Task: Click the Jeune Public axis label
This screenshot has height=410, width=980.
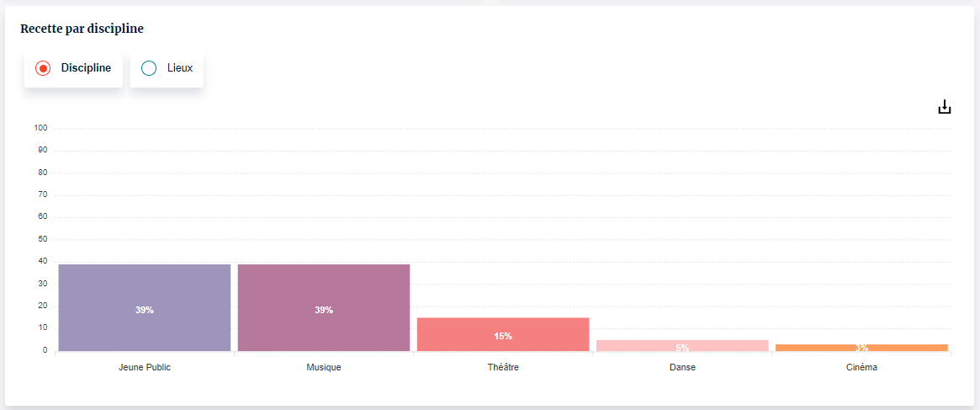Action: point(145,368)
